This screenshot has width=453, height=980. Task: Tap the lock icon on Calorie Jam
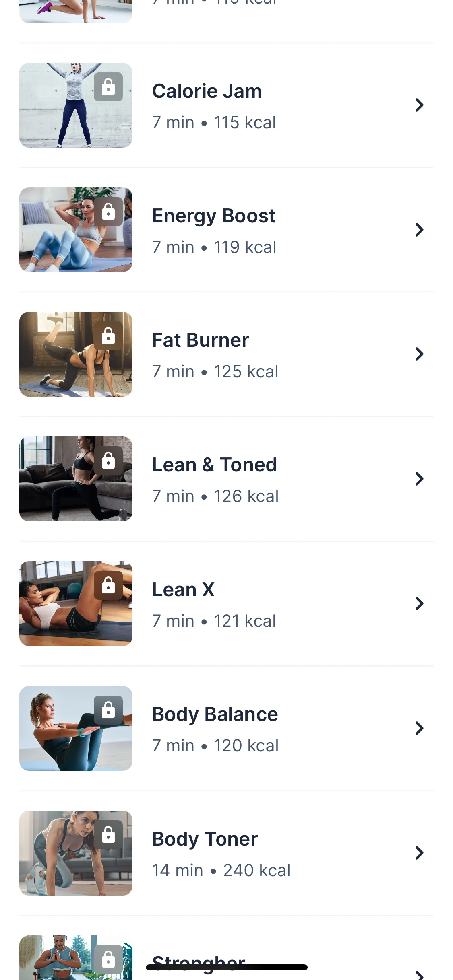coord(108,87)
